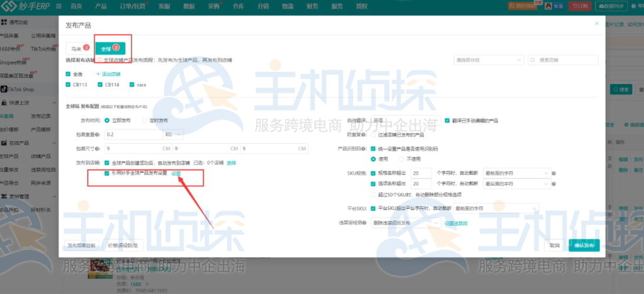This screenshot has width=644, height=294.
Task: Click the QQ 客服 avatar icon in header
Action: pyautogui.click(x=548, y=6)
